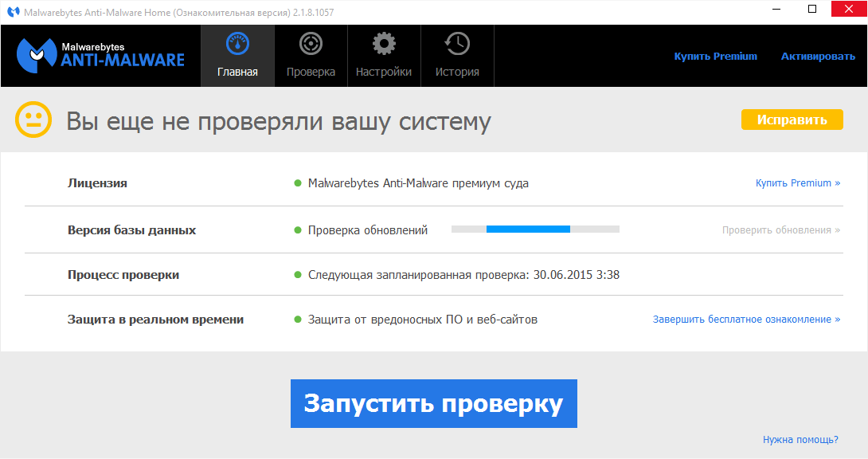Click the Активировать link
868x459 pixels.
click(x=818, y=57)
